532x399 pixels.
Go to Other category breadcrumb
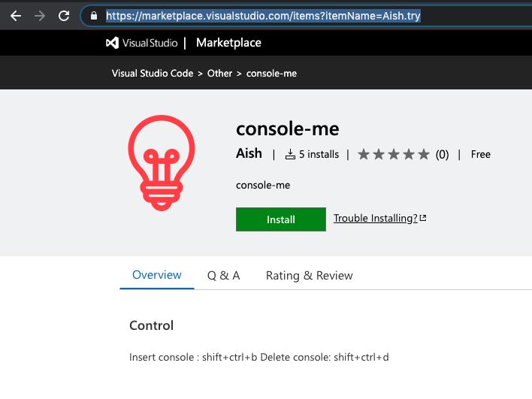coord(219,74)
